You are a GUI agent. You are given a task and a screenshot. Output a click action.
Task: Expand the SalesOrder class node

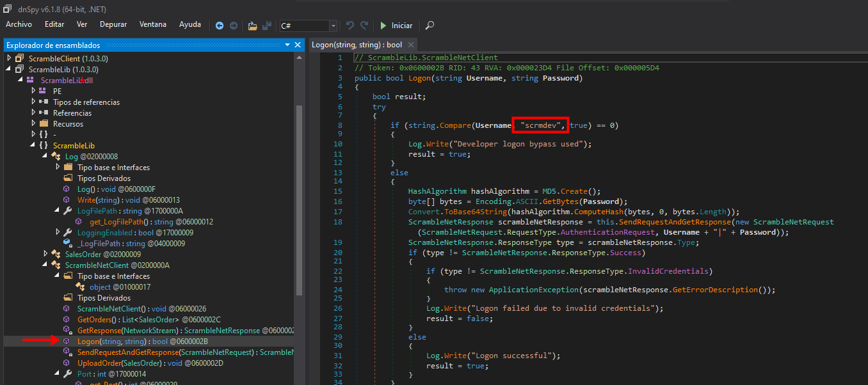coord(45,255)
